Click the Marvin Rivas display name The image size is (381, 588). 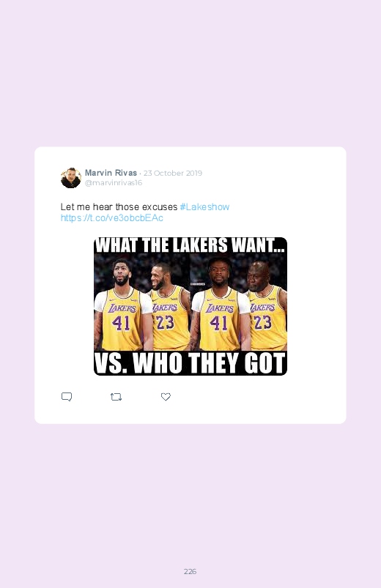[111, 173]
